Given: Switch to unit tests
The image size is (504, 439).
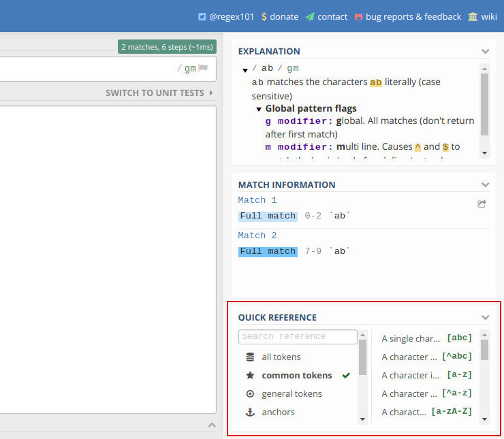Looking at the screenshot, I should (159, 93).
